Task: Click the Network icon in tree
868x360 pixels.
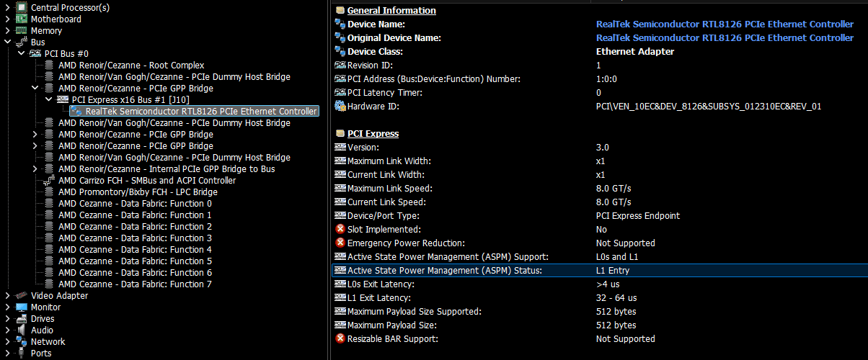Action: point(21,342)
